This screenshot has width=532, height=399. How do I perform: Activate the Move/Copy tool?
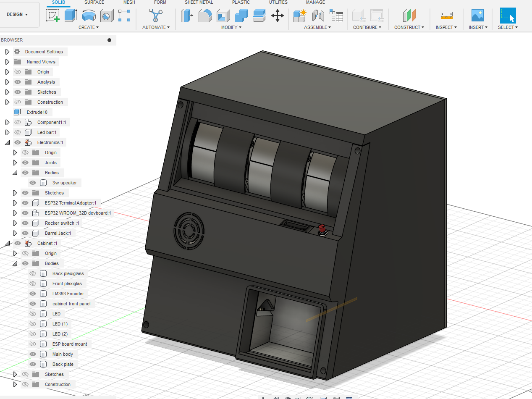[x=277, y=16]
